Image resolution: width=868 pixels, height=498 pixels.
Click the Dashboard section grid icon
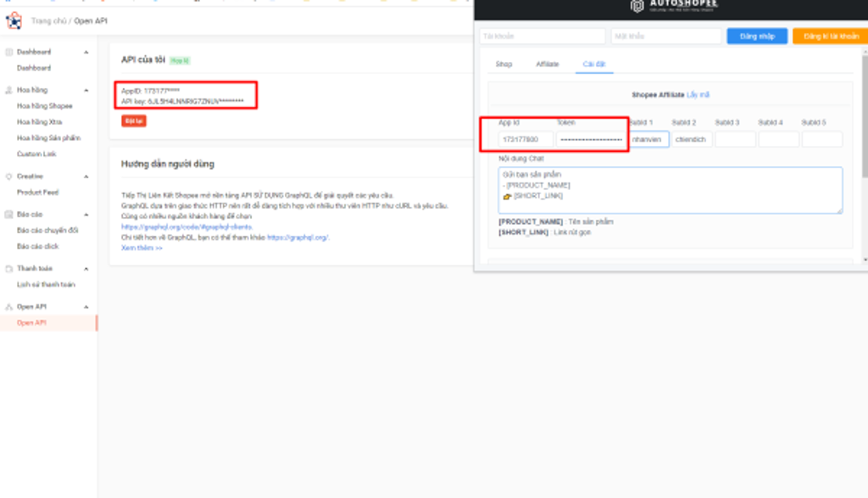tap(9, 53)
